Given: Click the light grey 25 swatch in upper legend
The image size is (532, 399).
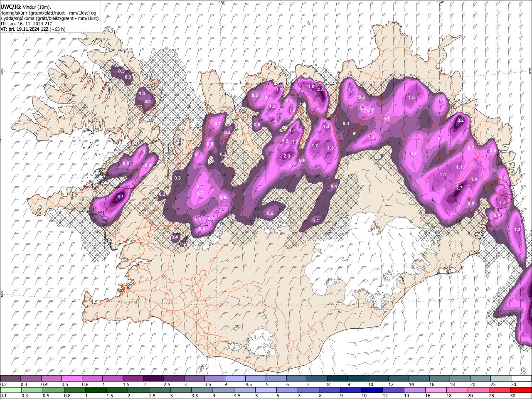Looking at the screenshot, I should 502,378.
